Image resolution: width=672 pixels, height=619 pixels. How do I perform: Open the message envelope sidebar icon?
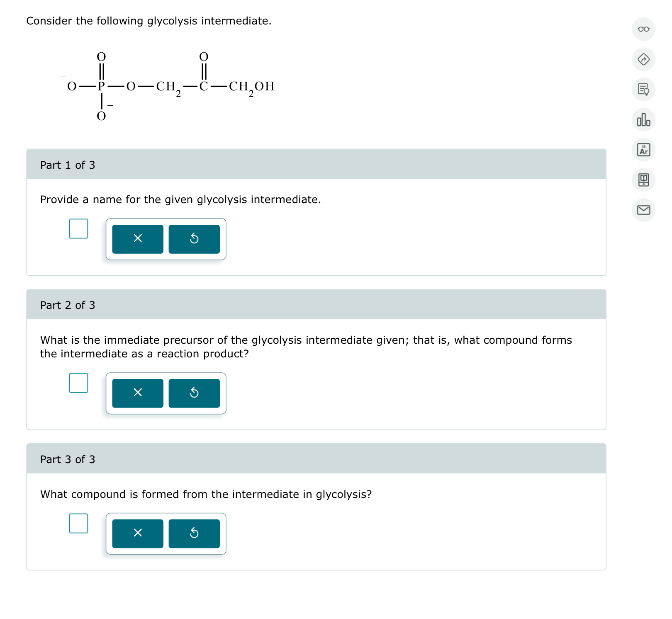coord(643,211)
